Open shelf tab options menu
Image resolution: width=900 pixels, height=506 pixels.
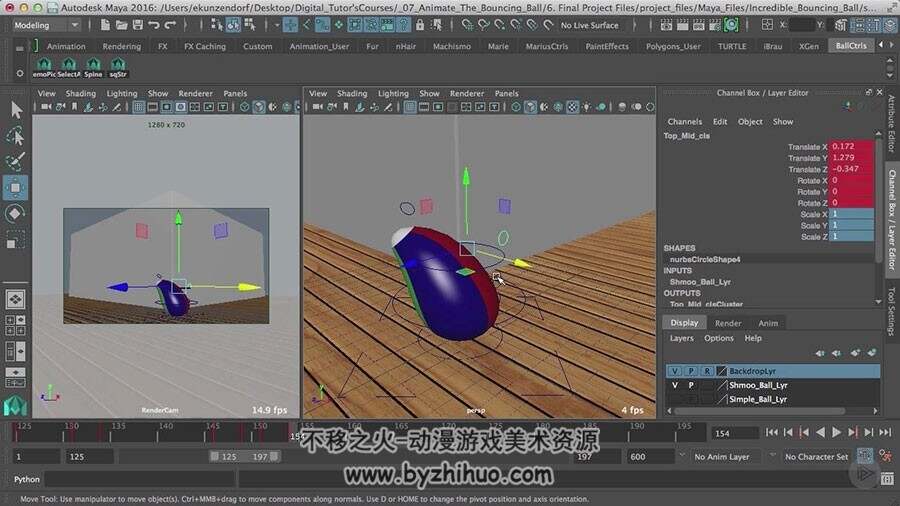click(x=20, y=49)
